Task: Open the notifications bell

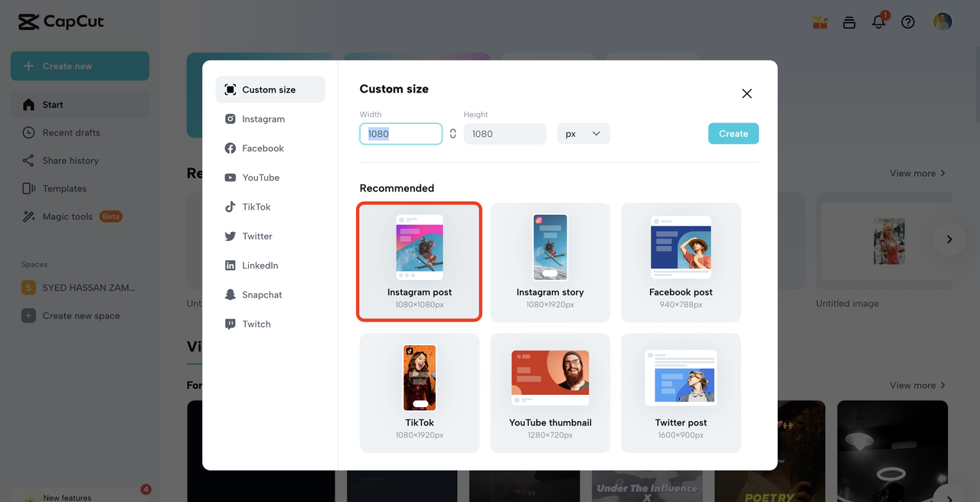Action: [879, 21]
